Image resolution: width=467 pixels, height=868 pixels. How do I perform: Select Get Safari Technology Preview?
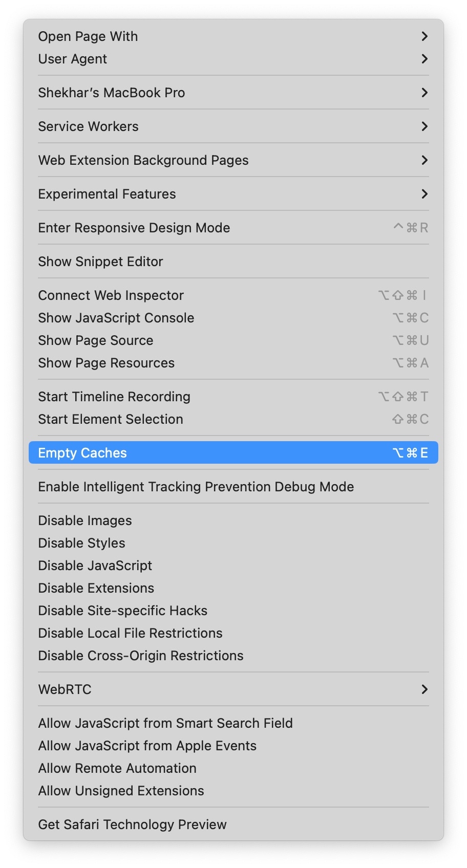click(233, 824)
